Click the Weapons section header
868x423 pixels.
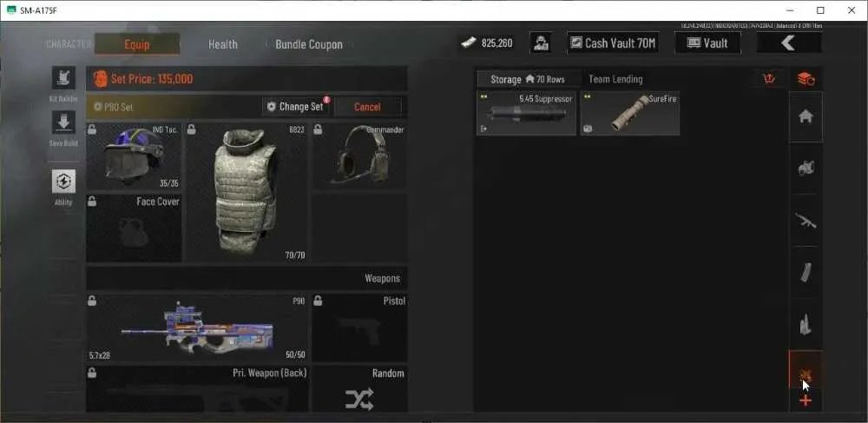[x=247, y=279]
